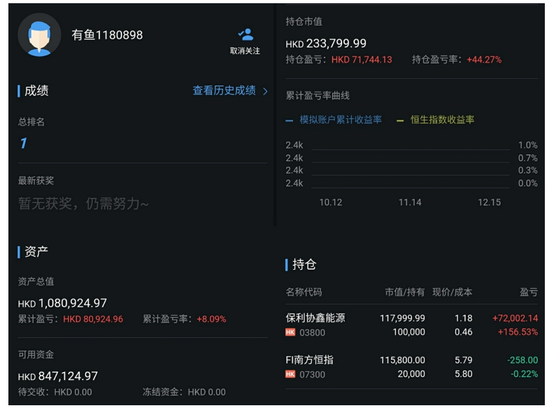Toggle 恒生指数收益率 chart series

[x=442, y=120]
